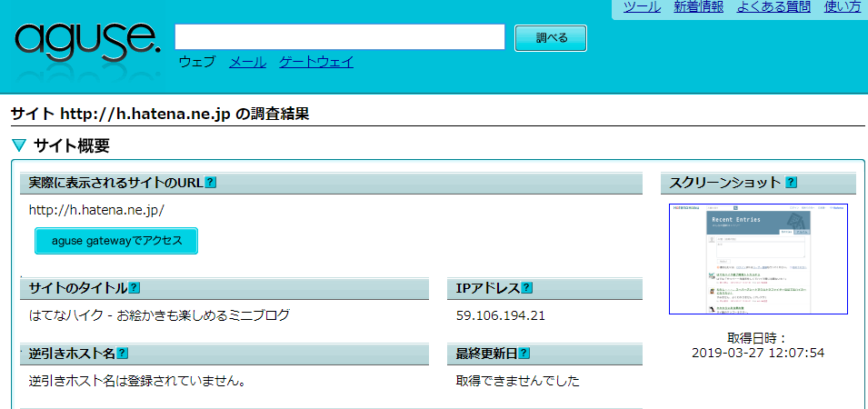Open help icon beside 実際に表示されるサイトのURL
The height and width of the screenshot is (409, 868).
coord(210,183)
